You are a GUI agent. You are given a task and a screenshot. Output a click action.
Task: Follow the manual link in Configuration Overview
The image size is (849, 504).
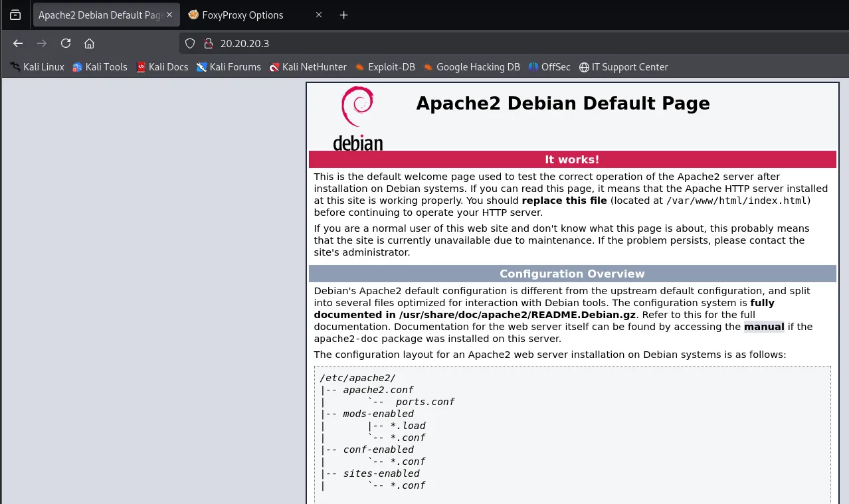[x=764, y=327]
